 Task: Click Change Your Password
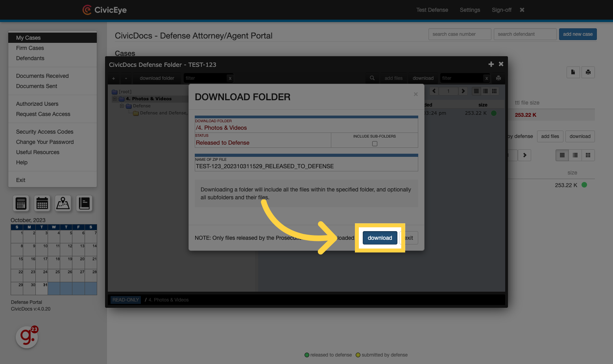point(45,142)
